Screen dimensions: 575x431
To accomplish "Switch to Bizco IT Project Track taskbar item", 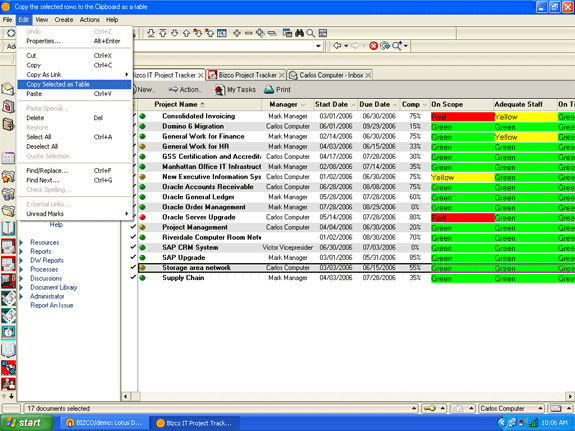I will 195,423.
